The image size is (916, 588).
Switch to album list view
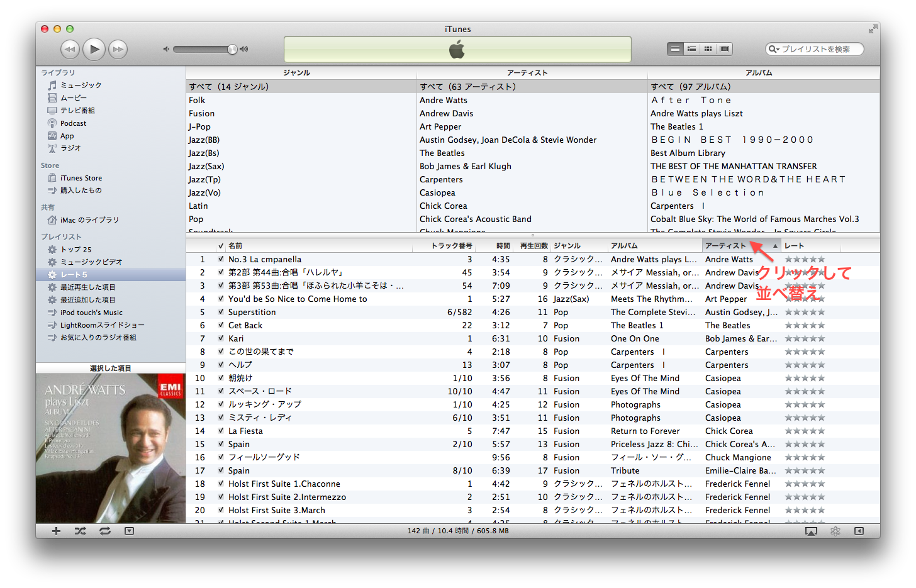click(691, 49)
